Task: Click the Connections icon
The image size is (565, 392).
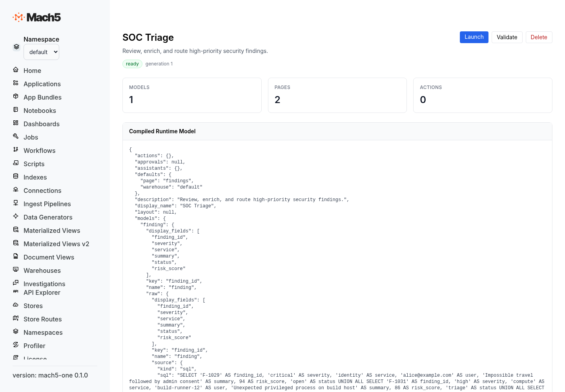Action: click(x=16, y=190)
